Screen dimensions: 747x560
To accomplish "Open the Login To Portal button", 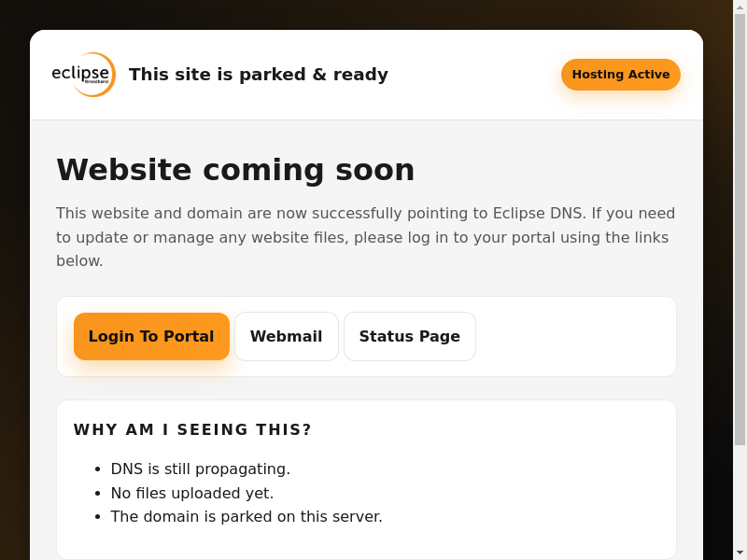I will point(151,337).
